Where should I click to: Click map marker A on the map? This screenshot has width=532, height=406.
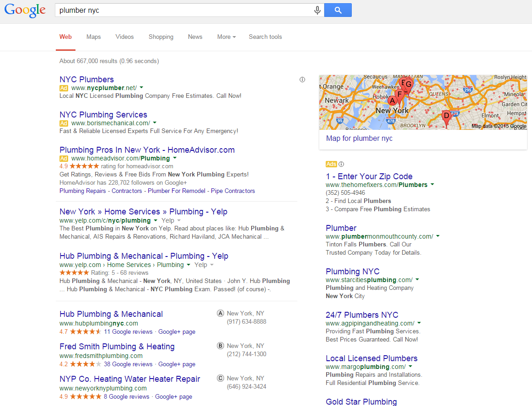[392, 101]
